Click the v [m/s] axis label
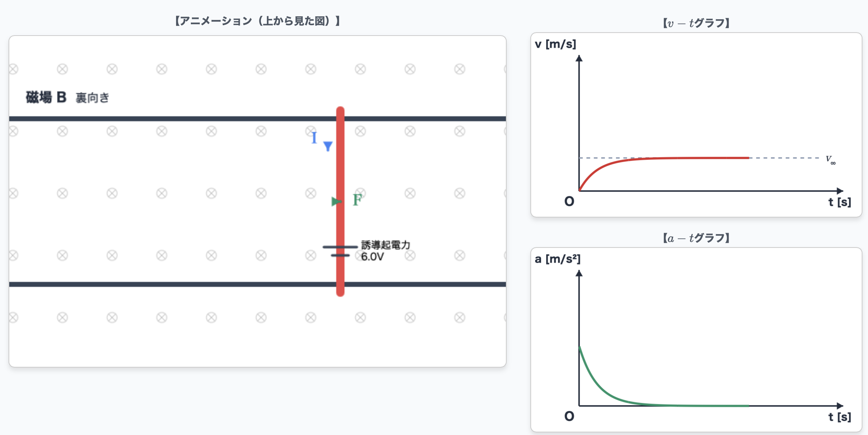This screenshot has width=868, height=435. (x=555, y=44)
